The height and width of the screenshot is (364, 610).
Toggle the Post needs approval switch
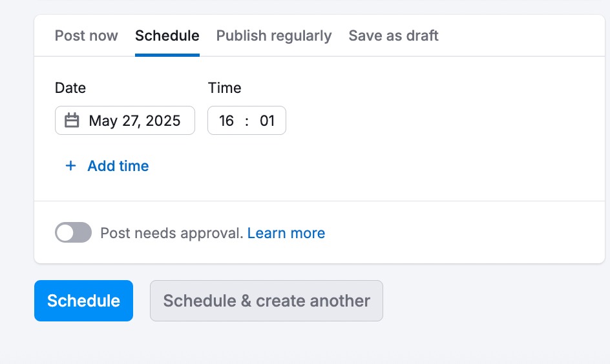[x=73, y=233]
